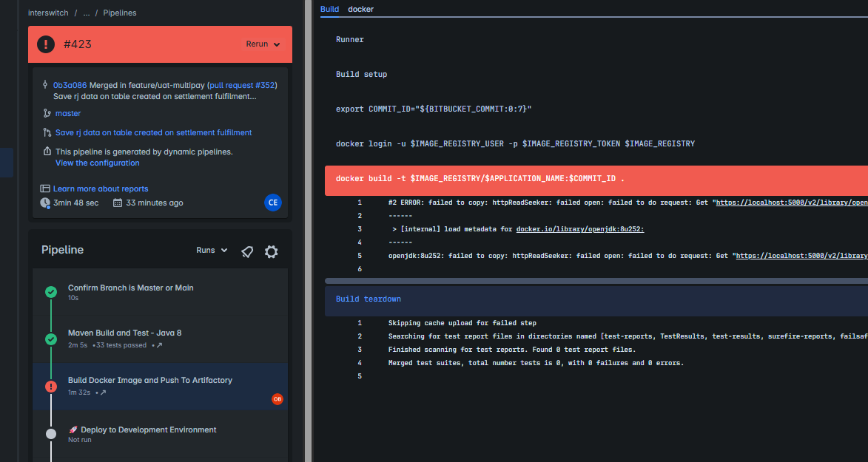Collapse the docker build command section
868x462 pixels.
pyautogui.click(x=480, y=179)
